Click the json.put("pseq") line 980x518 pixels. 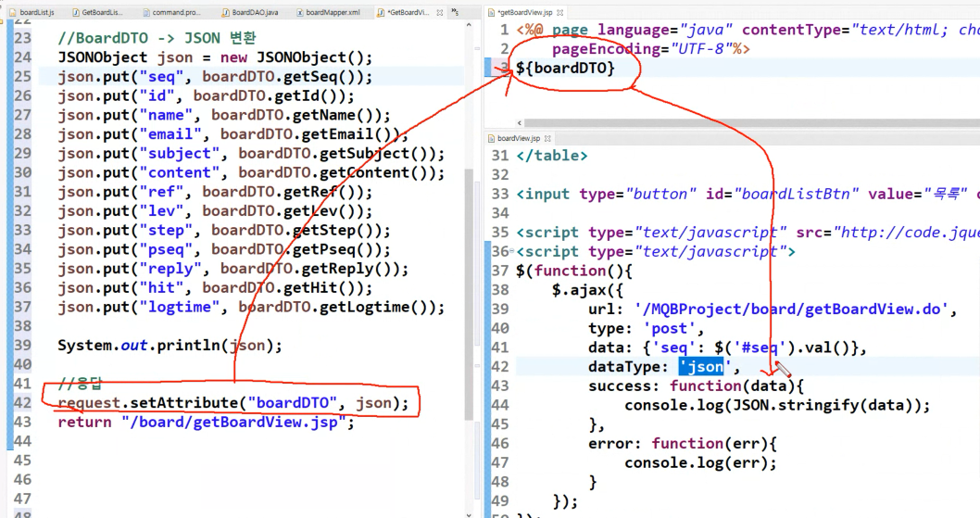pos(224,249)
